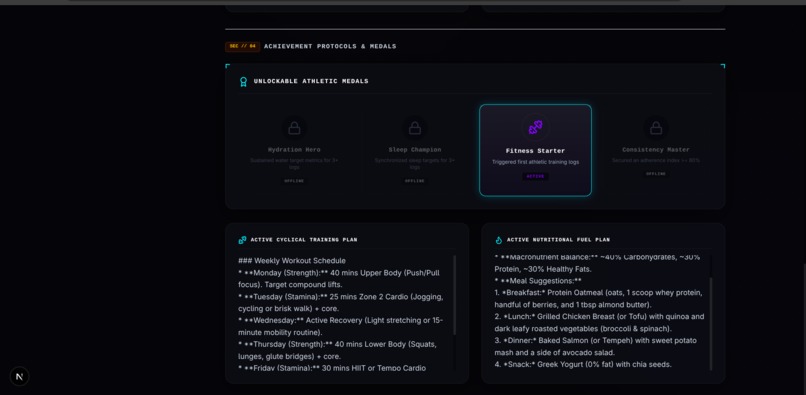The height and width of the screenshot is (395, 806).
Task: Click the Unlockable Athletic Medals title
Action: (x=311, y=81)
